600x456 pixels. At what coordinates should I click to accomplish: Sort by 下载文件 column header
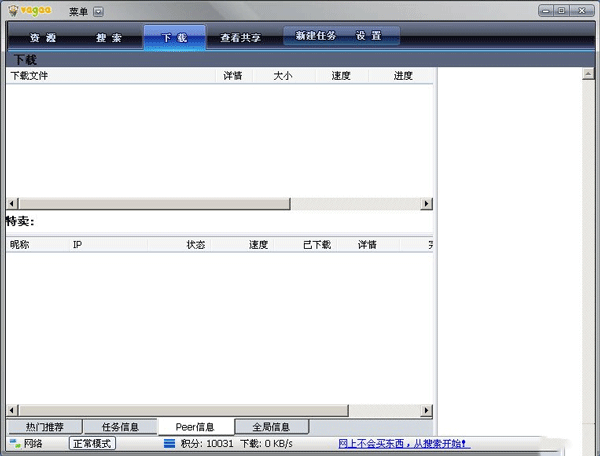pyautogui.click(x=111, y=75)
